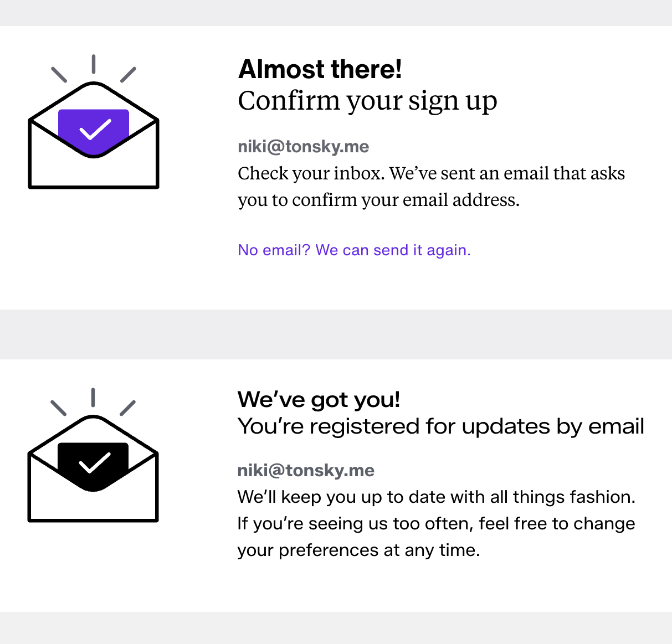The image size is (672, 644).
Task: Select the niki@tonsky.me address in the Almost there card
Action: click(x=303, y=147)
